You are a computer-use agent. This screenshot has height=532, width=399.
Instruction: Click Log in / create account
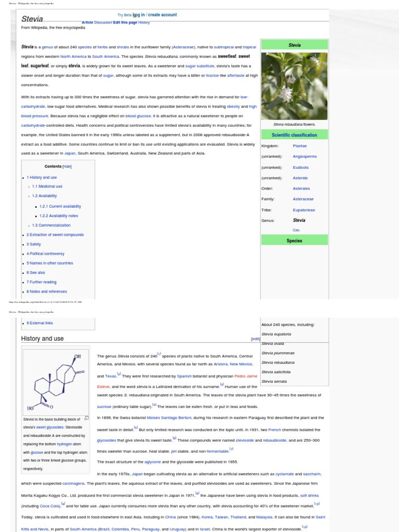[156, 15]
